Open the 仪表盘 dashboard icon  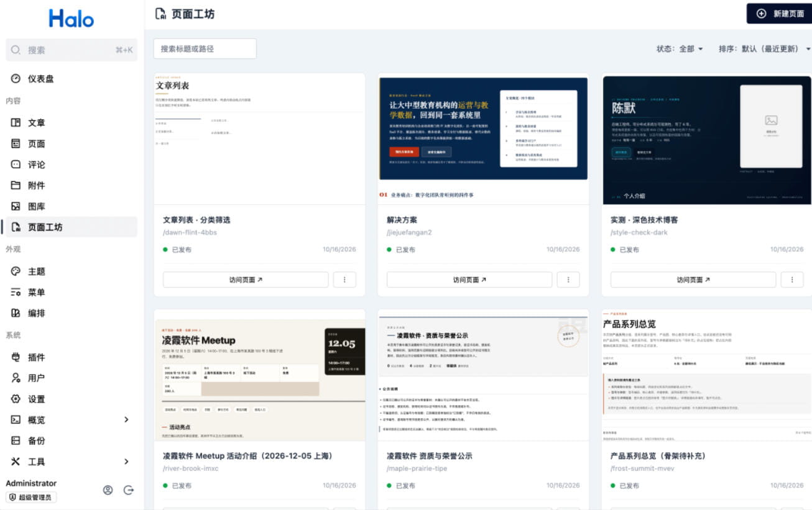pyautogui.click(x=16, y=79)
